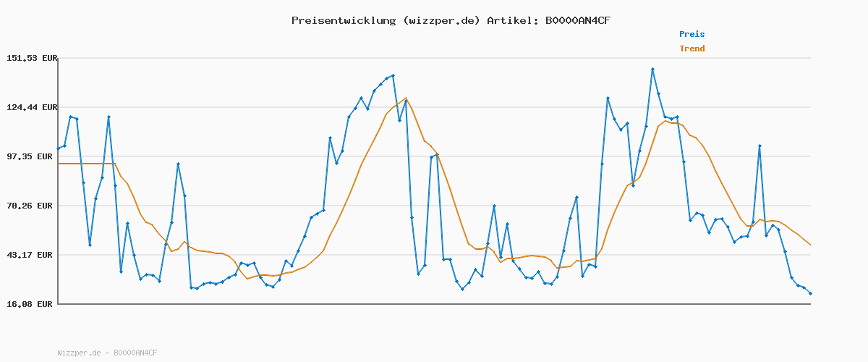Click the end of the orange trend line
The height and width of the screenshot is (362, 868).
pos(810,245)
